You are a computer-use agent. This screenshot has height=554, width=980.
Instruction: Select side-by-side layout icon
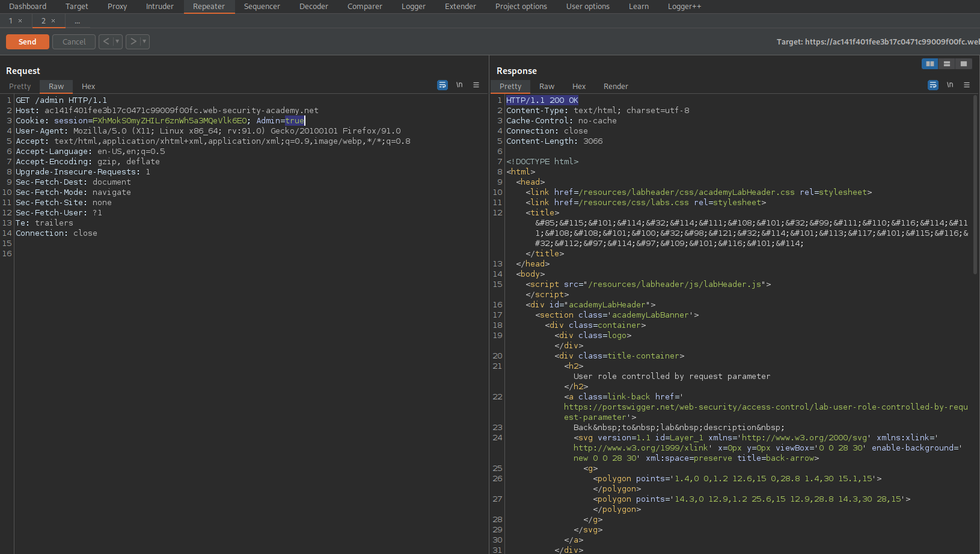(930, 64)
